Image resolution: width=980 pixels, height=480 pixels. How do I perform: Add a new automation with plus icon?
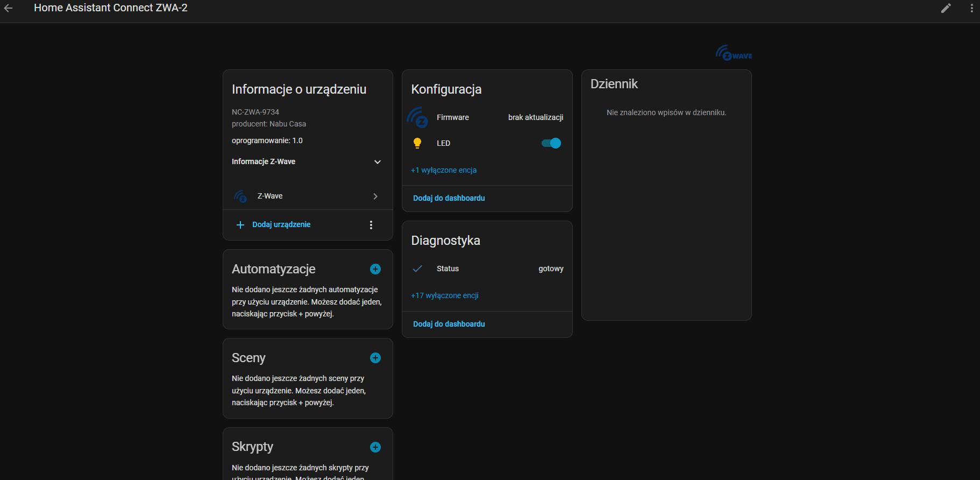tap(375, 269)
